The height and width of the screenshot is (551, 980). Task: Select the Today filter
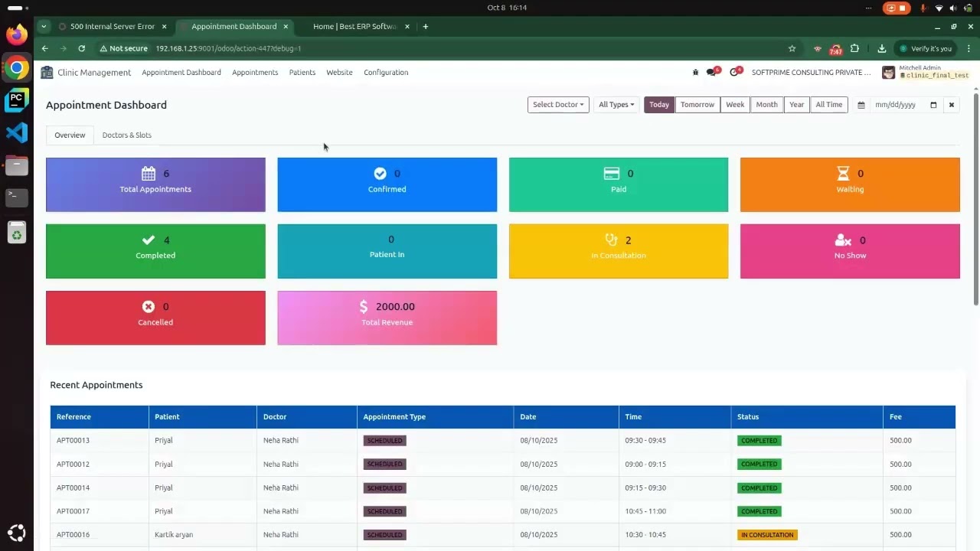click(x=659, y=105)
